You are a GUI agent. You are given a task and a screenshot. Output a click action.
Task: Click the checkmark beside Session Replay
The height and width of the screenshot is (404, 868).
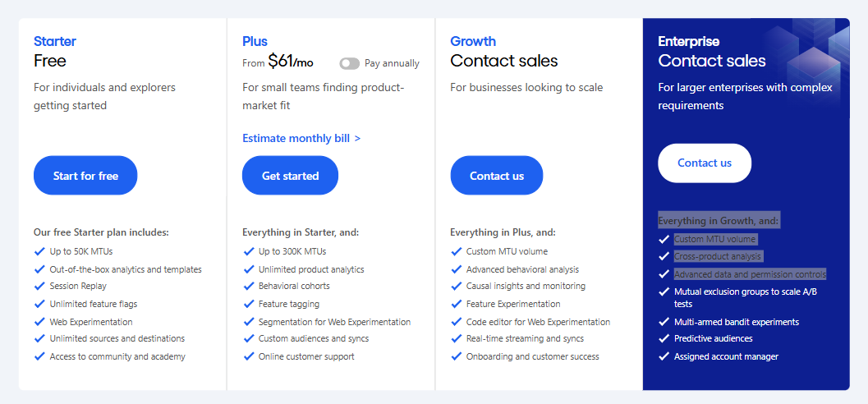pyautogui.click(x=39, y=286)
